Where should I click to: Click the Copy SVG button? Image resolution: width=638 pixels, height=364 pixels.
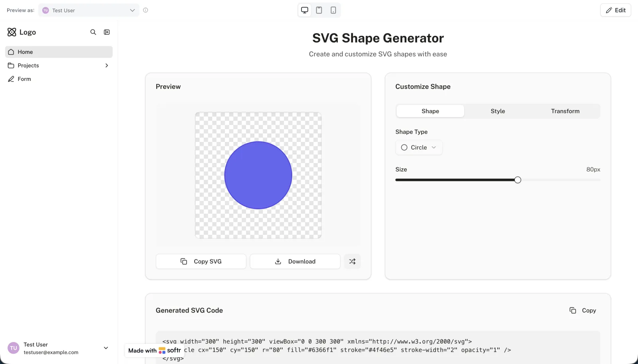201,262
